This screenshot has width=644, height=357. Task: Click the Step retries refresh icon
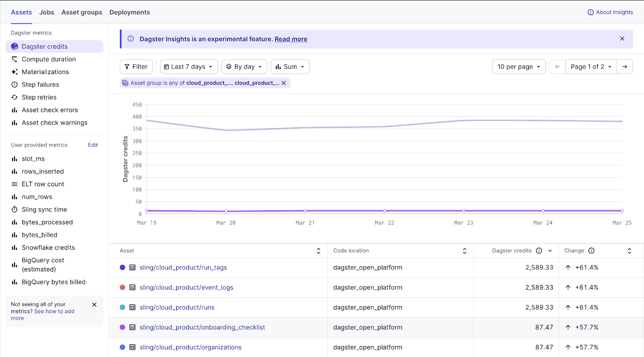click(x=14, y=97)
